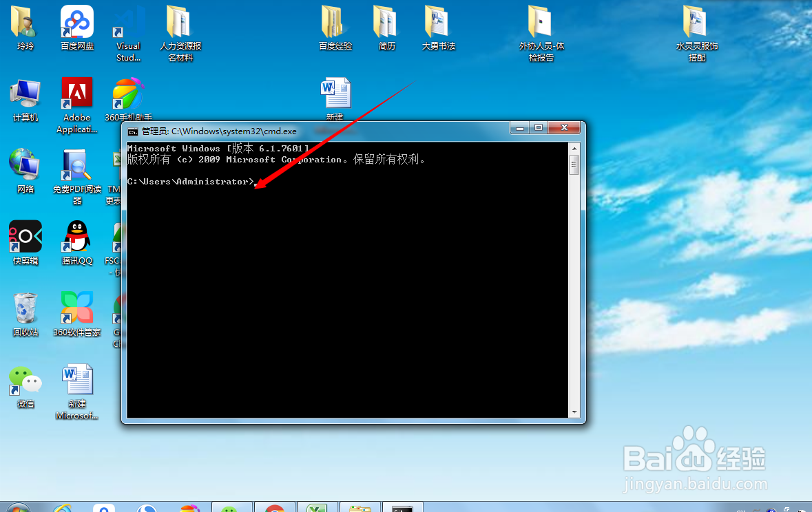Open the Recycle Bin (回收站)

(x=25, y=310)
